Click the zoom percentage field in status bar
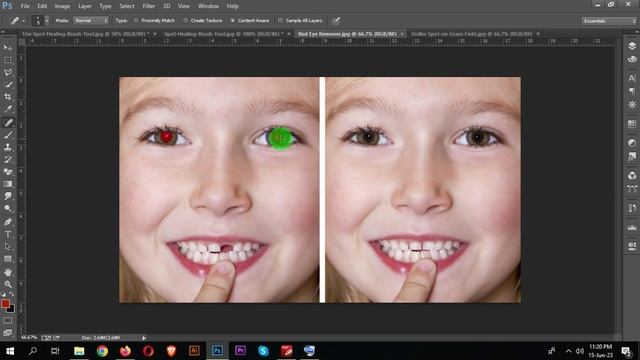The width and height of the screenshot is (640, 360). 29,338
